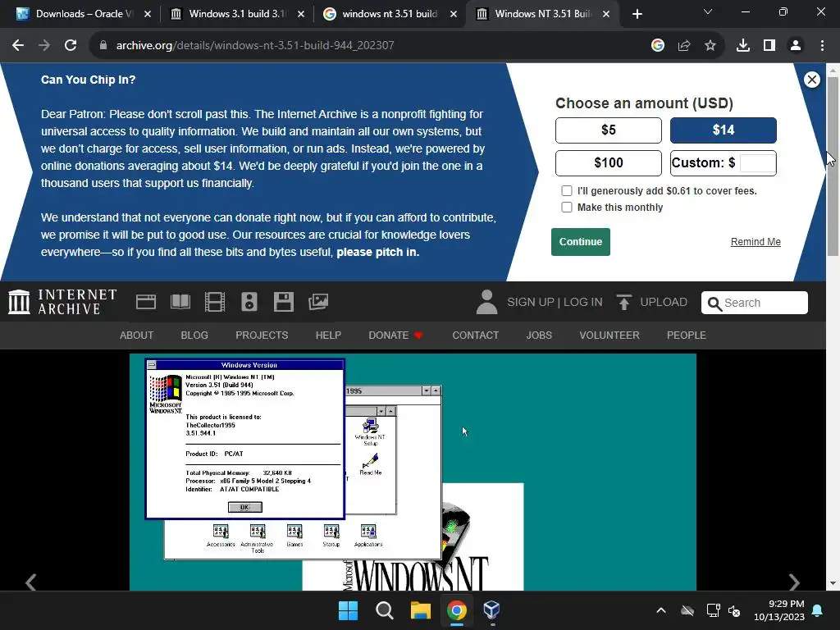Switch to Windows 3.1 build tab
The height and width of the screenshot is (630, 840).
click(x=237, y=14)
